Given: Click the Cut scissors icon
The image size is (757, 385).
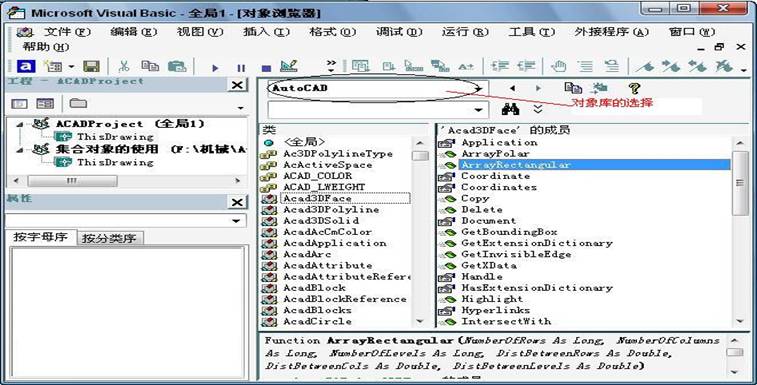Looking at the screenshot, I should pyautogui.click(x=124, y=66).
